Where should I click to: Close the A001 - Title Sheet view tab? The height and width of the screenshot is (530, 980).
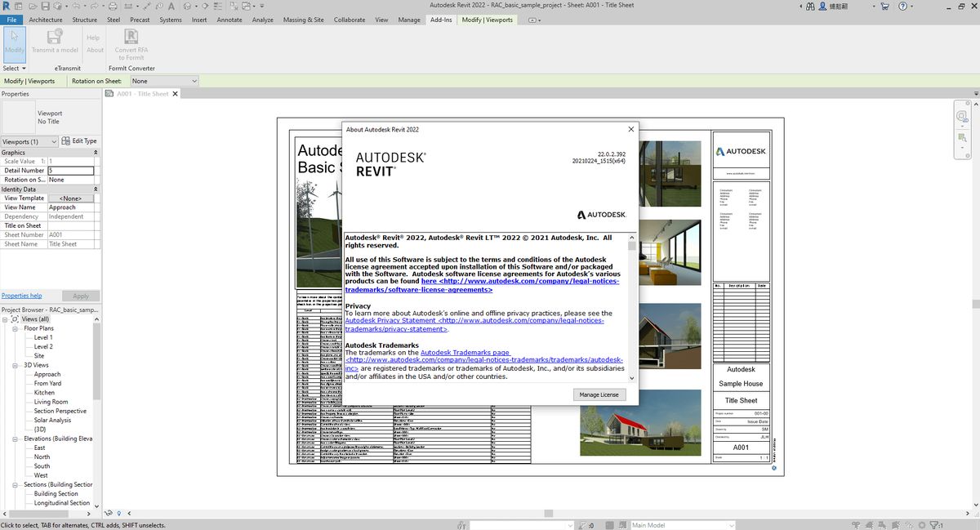tap(175, 94)
